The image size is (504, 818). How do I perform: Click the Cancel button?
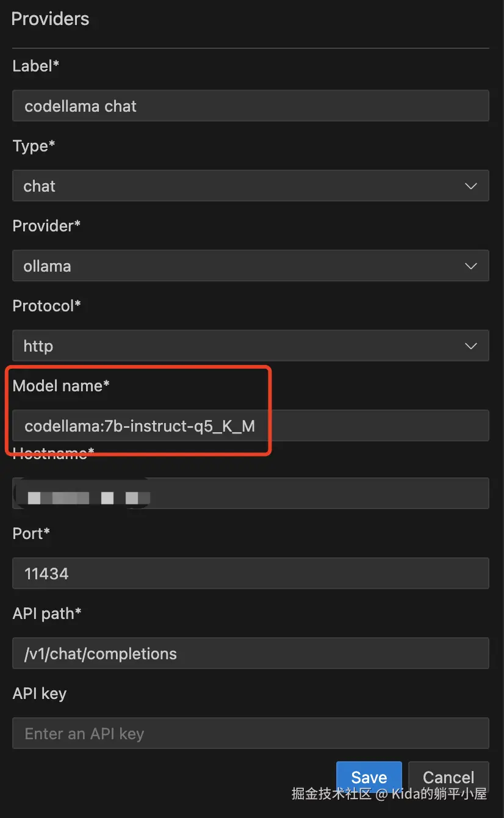(x=448, y=776)
